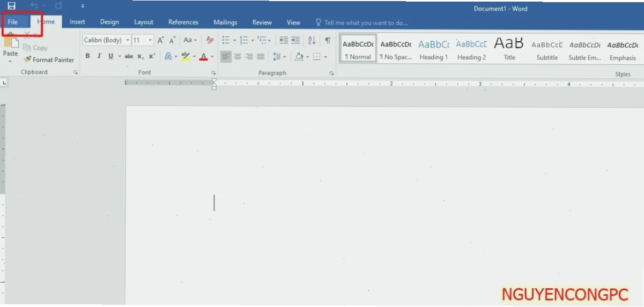Open the File tab

point(13,22)
